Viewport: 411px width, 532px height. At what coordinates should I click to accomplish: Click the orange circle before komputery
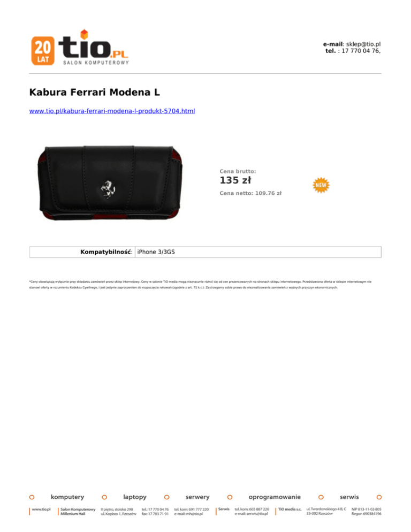click(32, 497)
